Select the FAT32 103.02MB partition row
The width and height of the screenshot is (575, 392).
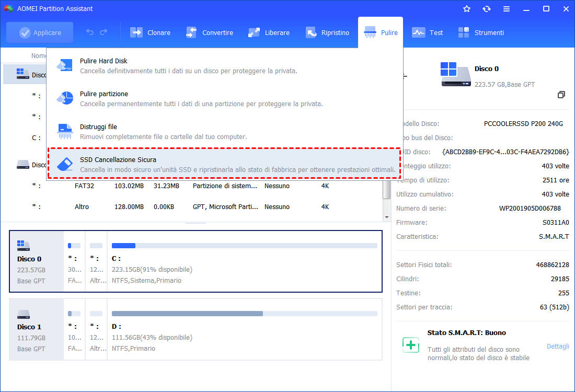(x=192, y=186)
